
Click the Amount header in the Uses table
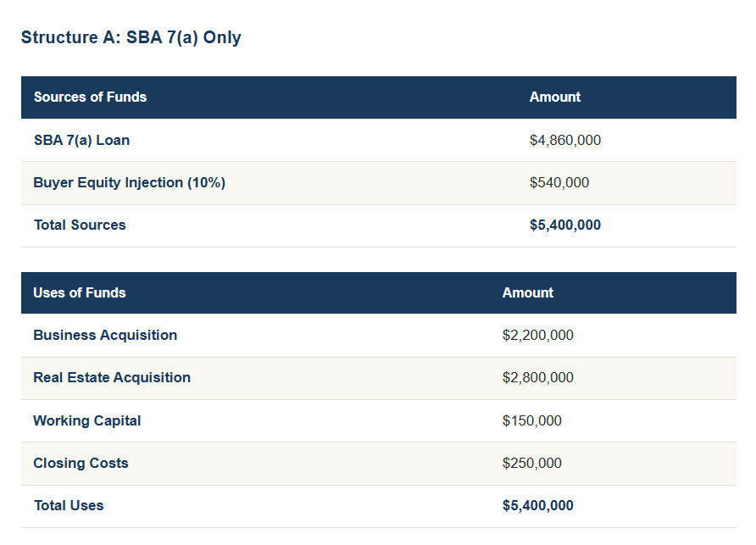(x=528, y=292)
